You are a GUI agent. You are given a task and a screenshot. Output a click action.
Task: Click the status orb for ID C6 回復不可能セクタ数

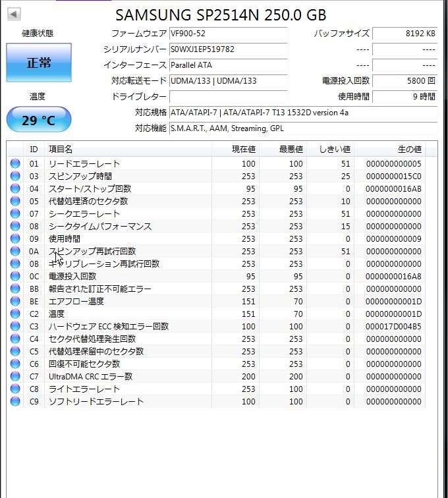pos(15,364)
